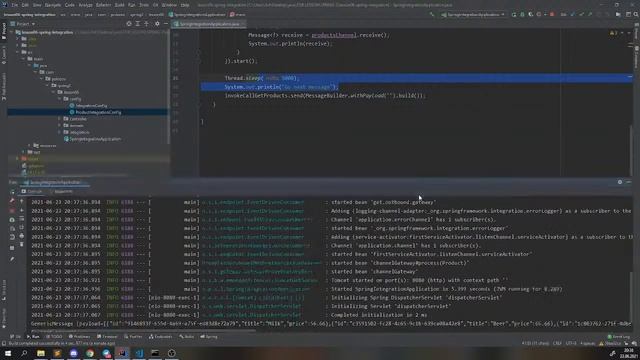This screenshot has width=640, height=360.
Task: Stop the app with red toolbar square
Action: tap(552, 14)
